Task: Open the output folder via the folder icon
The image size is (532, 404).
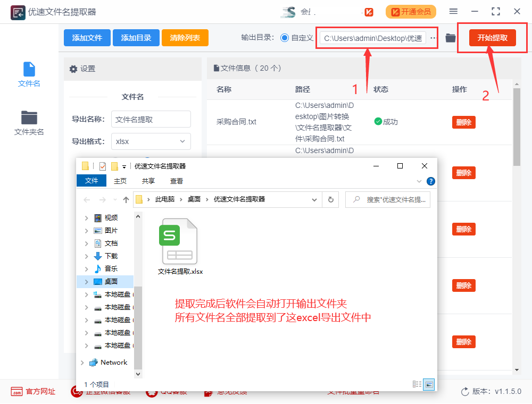Action: (x=450, y=38)
